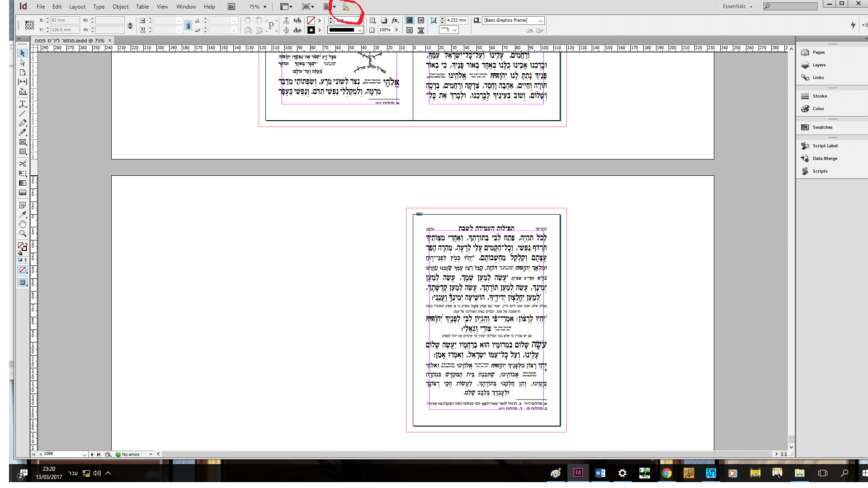Expand the Basic Graphics Frame style dropdown

pos(540,20)
